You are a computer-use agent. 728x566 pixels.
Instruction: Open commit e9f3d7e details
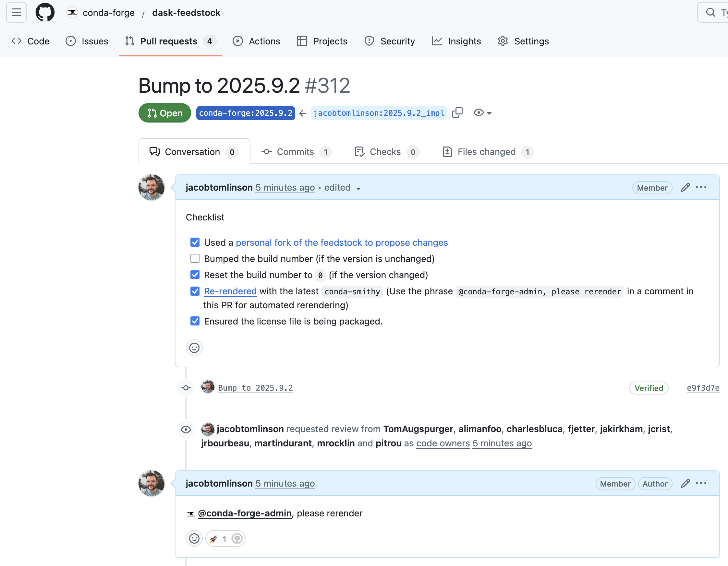point(703,388)
